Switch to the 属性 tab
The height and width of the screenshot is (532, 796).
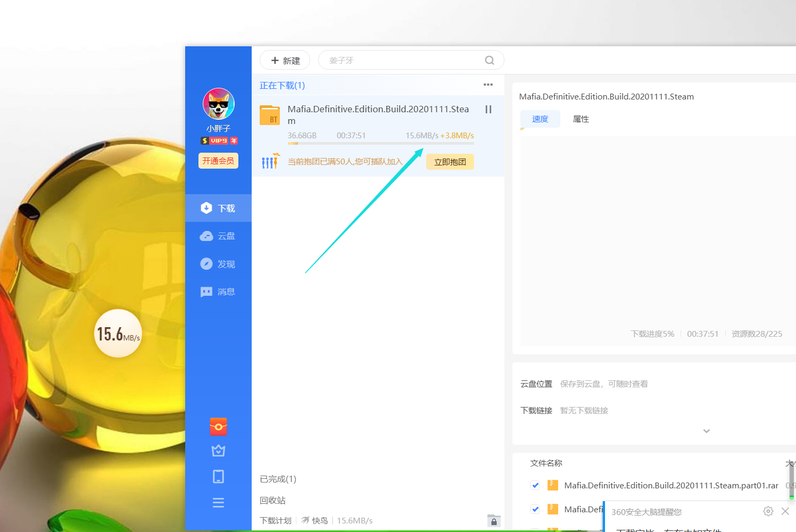pyautogui.click(x=581, y=119)
